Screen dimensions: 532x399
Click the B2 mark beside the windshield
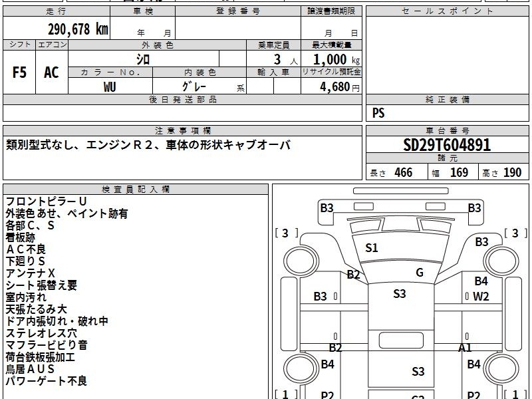click(353, 274)
